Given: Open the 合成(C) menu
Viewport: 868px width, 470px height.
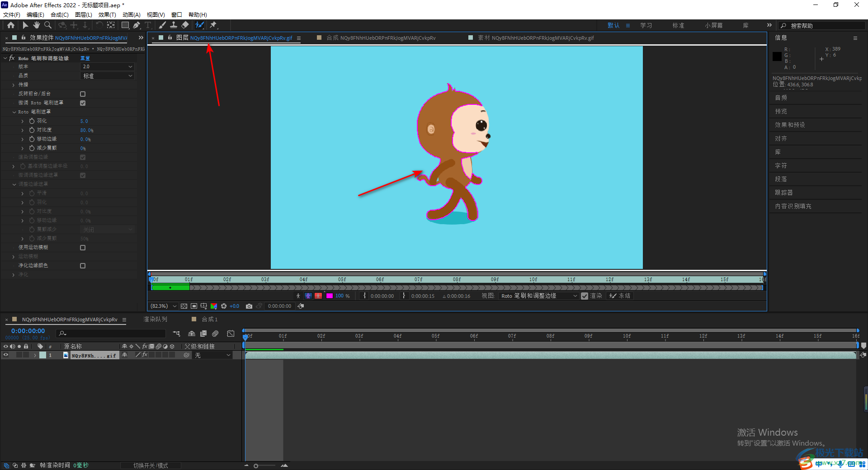Looking at the screenshot, I should [x=60, y=15].
